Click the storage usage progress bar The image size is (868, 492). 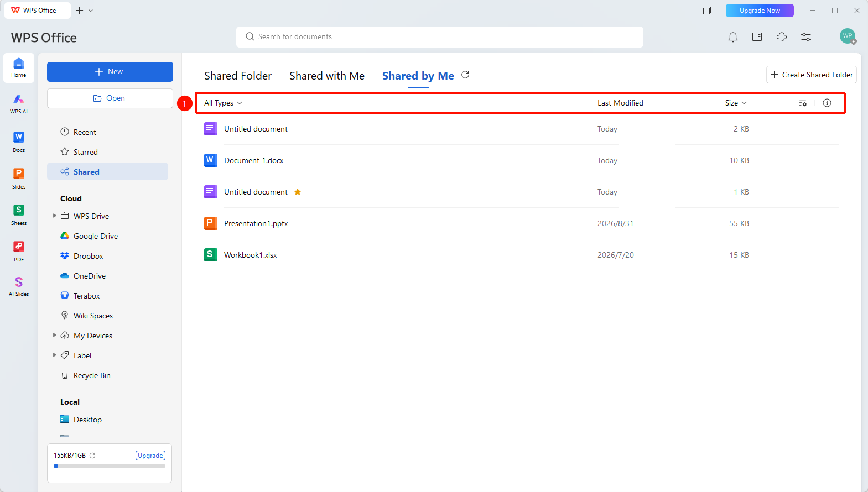[x=110, y=466]
